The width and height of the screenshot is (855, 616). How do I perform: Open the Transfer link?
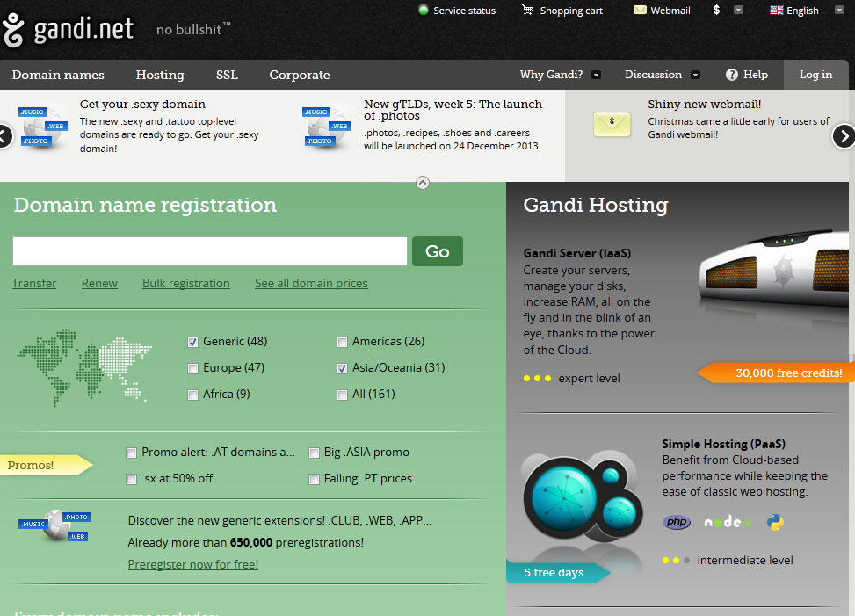click(34, 284)
